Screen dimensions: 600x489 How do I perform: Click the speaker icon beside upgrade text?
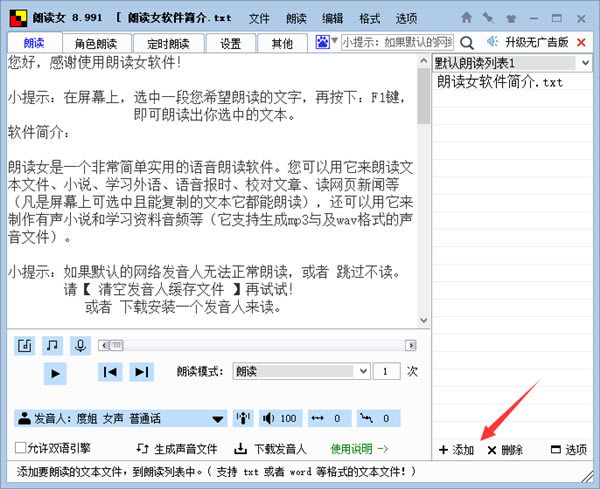(x=492, y=41)
